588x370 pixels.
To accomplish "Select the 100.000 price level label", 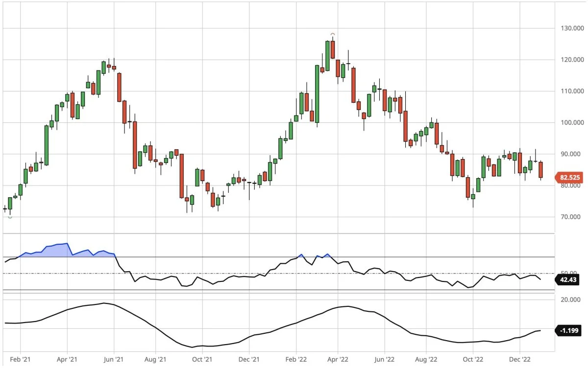I will (x=571, y=122).
